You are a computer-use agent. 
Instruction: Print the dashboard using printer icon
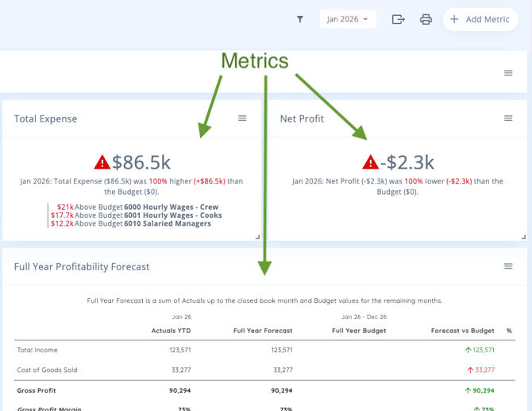point(426,19)
